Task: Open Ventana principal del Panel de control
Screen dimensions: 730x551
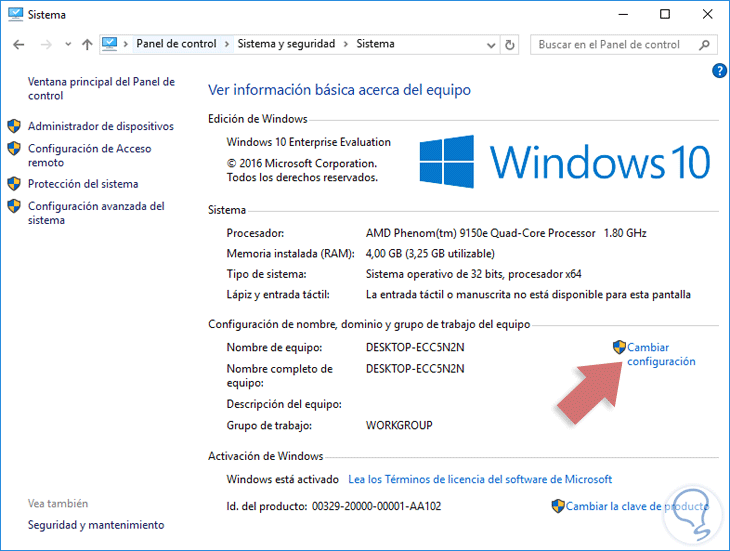Action: (x=101, y=88)
